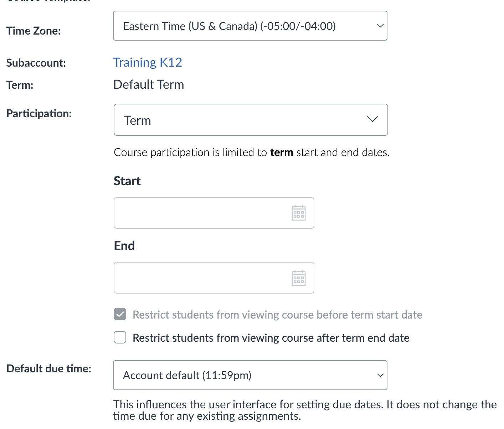Image resolution: width=504 pixels, height=429 pixels.
Task: Click the Time Zone field label
Action: point(34,31)
